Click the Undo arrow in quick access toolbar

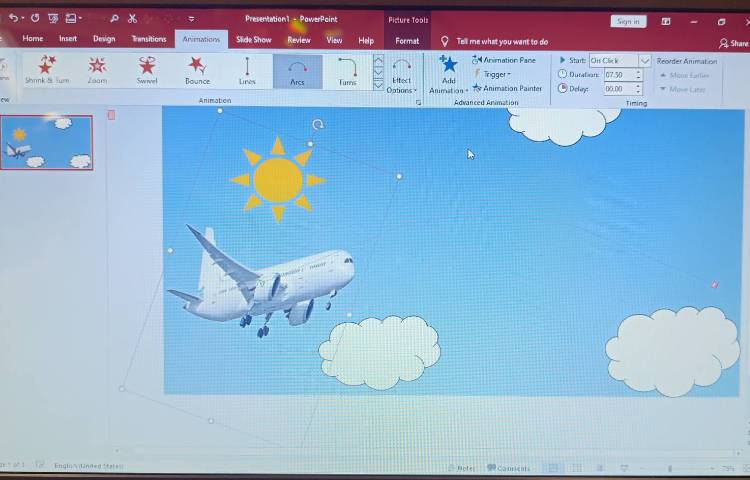coord(13,18)
